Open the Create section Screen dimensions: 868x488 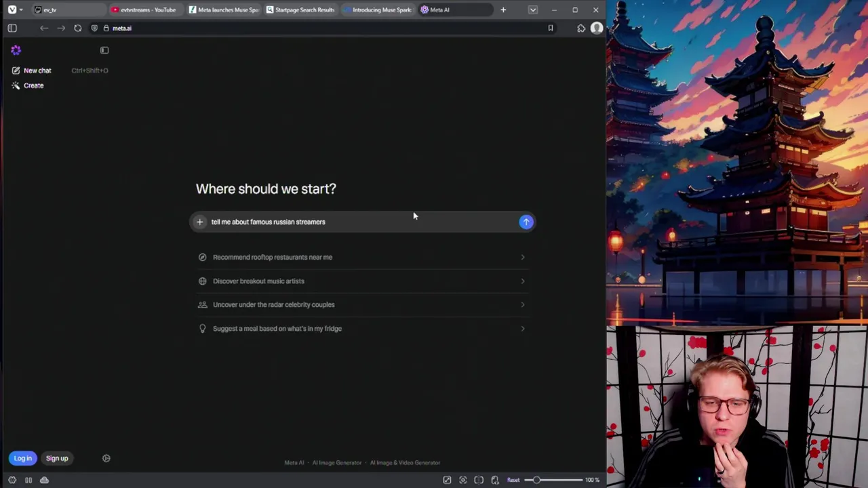click(x=33, y=85)
